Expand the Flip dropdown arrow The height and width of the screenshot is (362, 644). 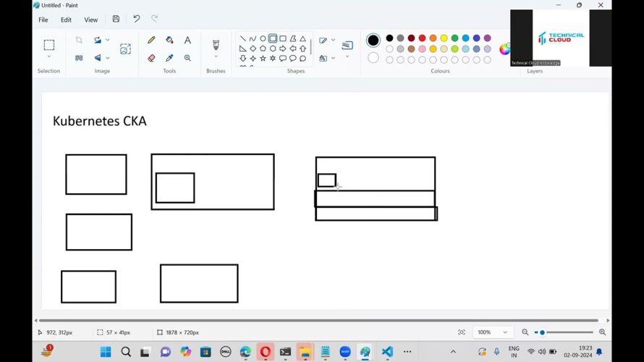[108, 58]
